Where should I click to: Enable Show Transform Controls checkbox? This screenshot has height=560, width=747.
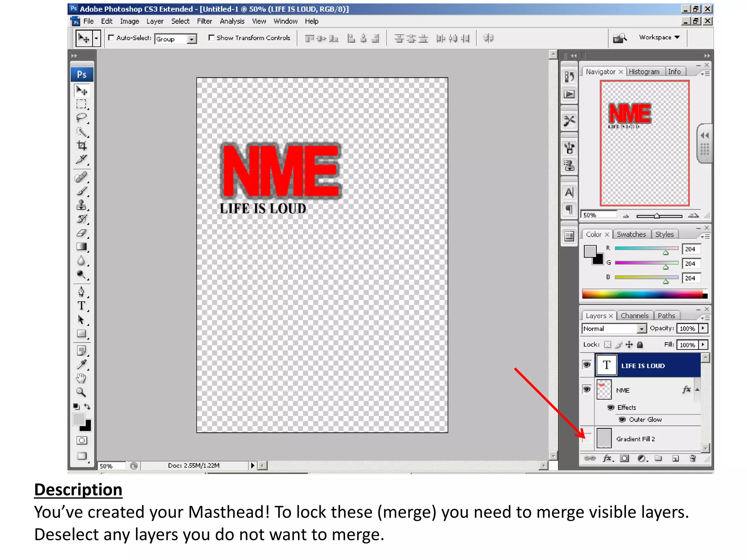click(211, 38)
